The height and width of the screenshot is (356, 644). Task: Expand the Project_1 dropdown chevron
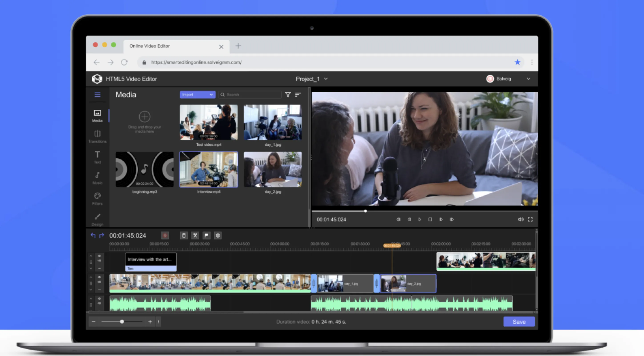point(326,79)
